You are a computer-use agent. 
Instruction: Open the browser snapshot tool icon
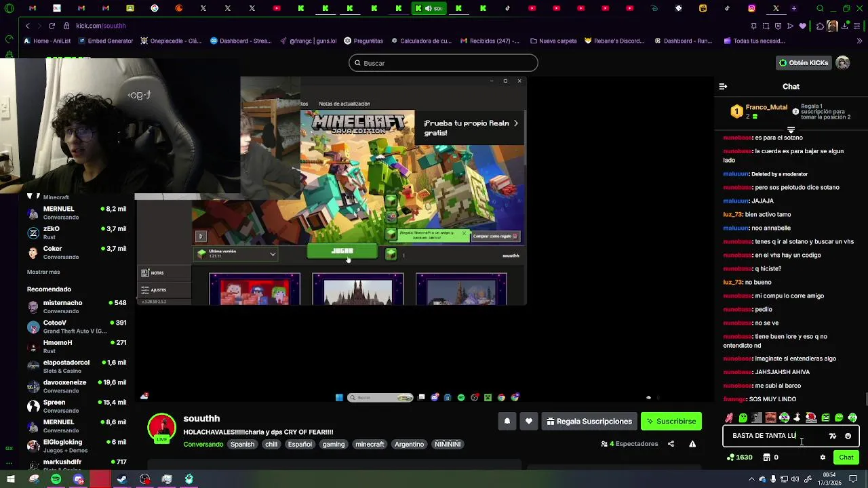point(766,26)
